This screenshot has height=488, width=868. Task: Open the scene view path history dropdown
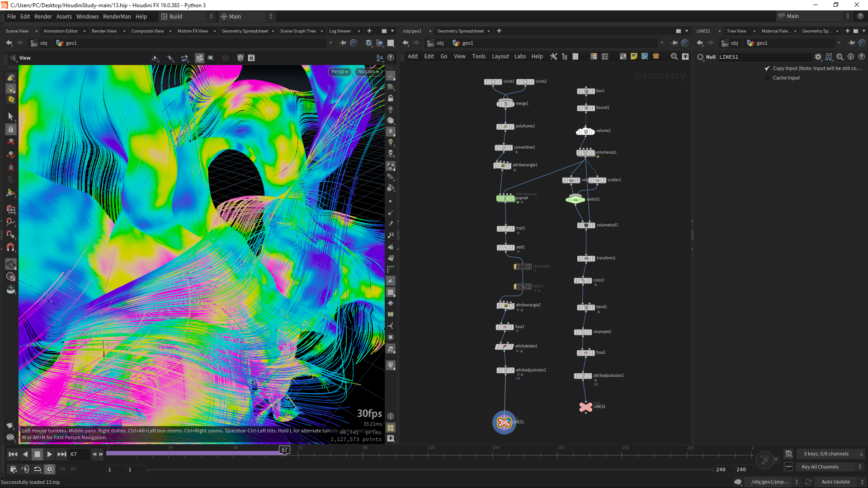tap(330, 43)
